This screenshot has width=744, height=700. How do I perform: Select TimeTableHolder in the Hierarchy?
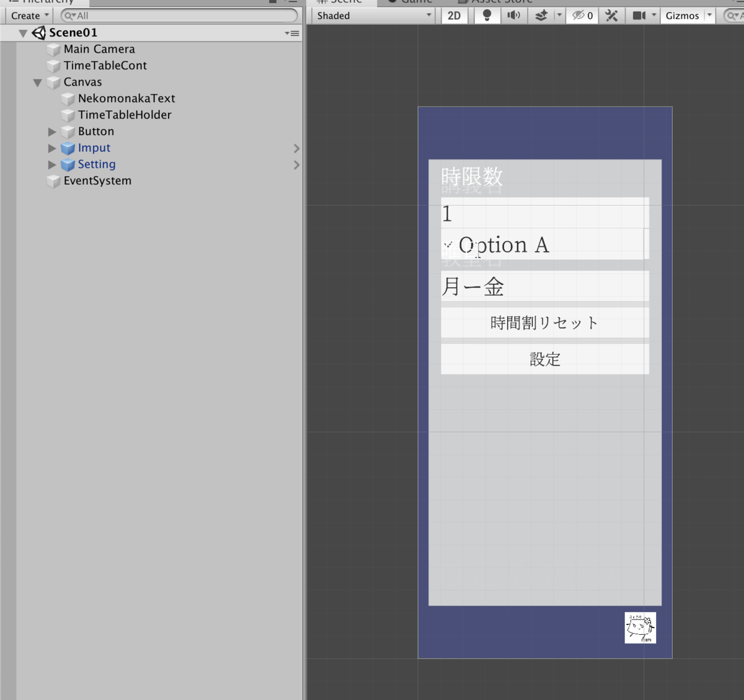[x=125, y=115]
